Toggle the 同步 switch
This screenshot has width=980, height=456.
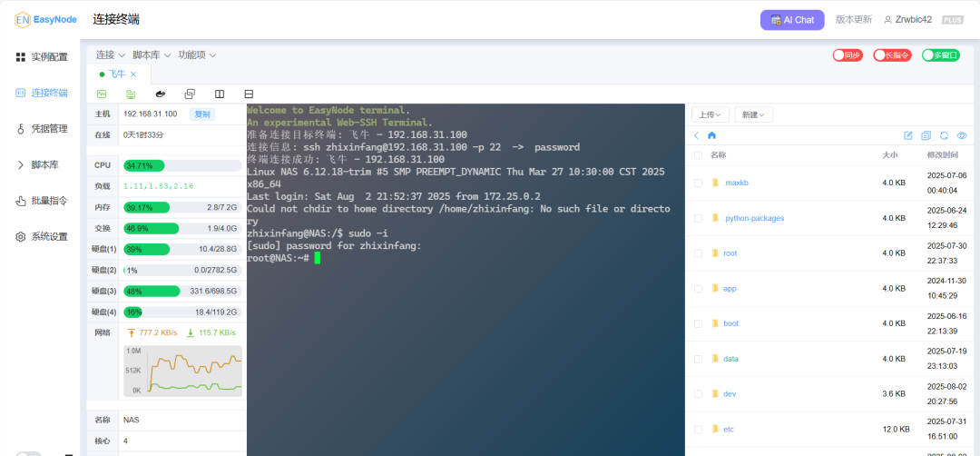tap(848, 55)
